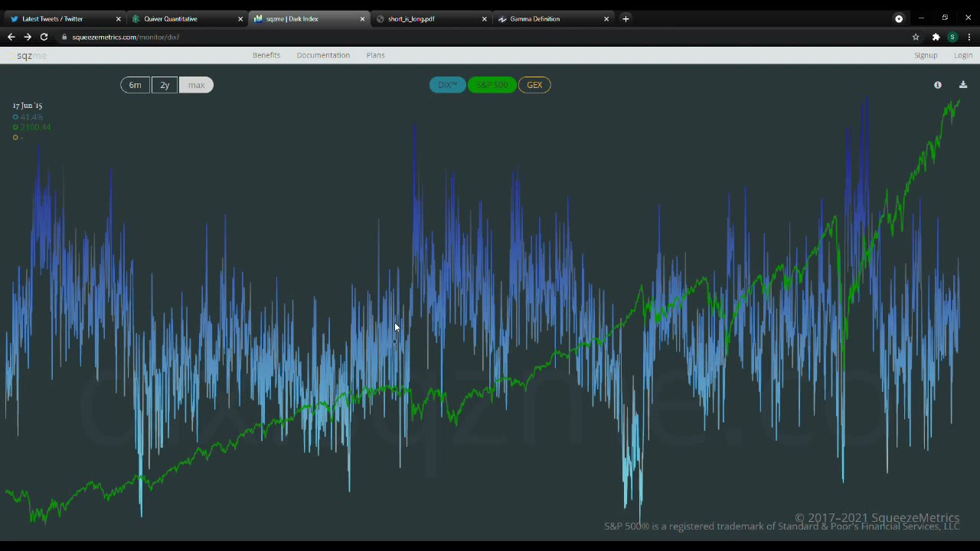Click the sqzme logo
The height and width of the screenshot is (551, 980).
pos(30,55)
